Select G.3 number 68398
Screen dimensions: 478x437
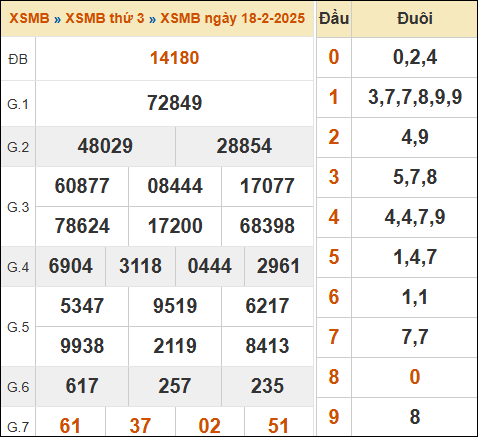[x=267, y=226]
